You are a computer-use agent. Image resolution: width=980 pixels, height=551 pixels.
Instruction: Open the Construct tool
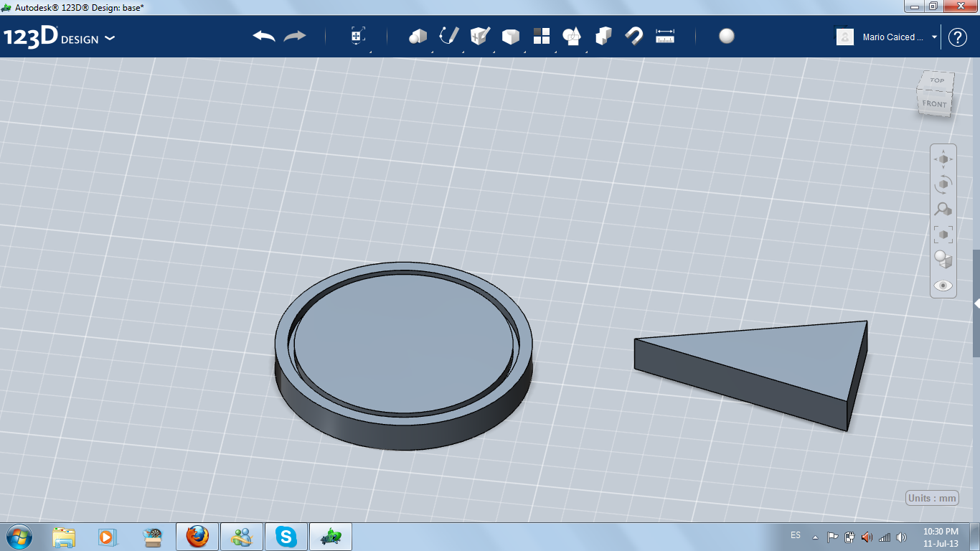(x=479, y=36)
